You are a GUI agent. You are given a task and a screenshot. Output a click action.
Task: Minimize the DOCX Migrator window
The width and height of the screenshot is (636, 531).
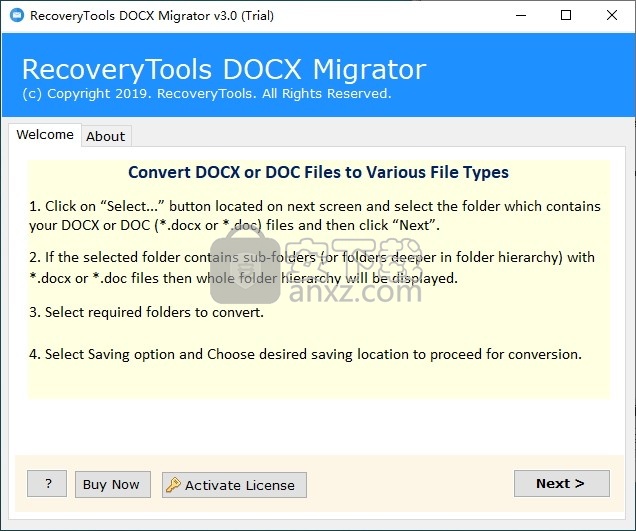[x=521, y=15]
